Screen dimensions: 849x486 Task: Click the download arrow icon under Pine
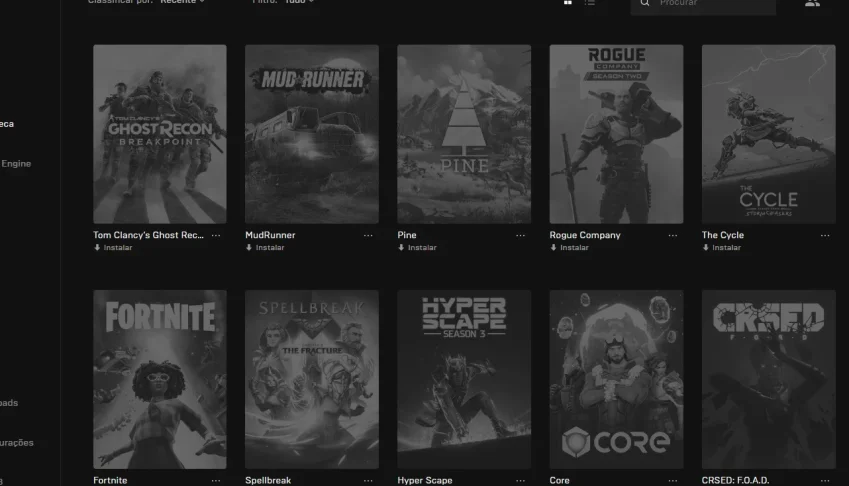(401, 247)
